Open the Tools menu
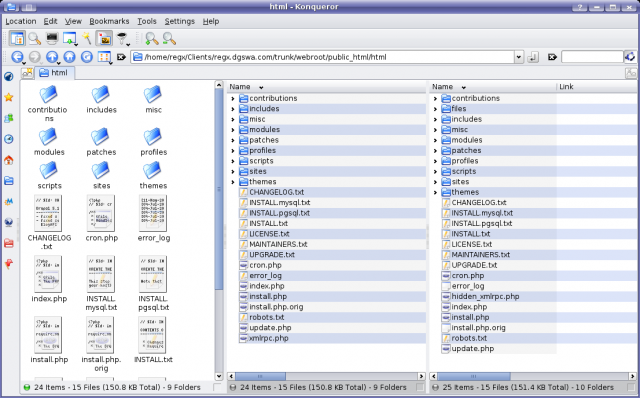The height and width of the screenshot is (398, 640). [147, 21]
